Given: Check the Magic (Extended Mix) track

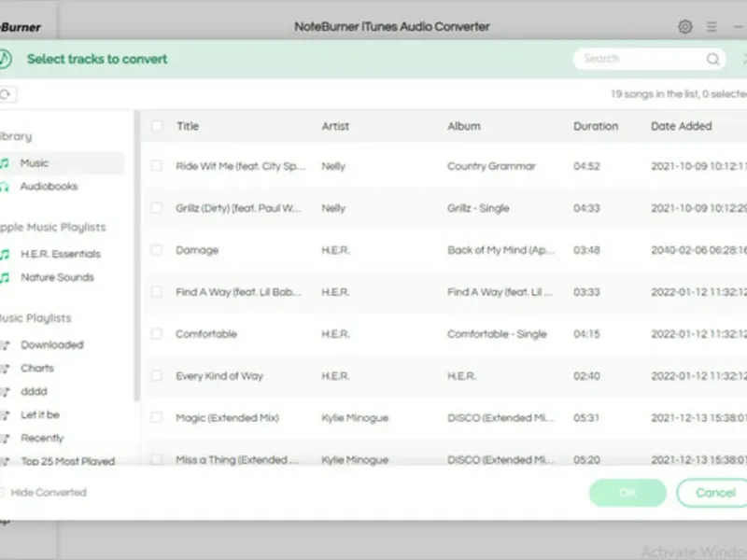Looking at the screenshot, I should tap(156, 417).
